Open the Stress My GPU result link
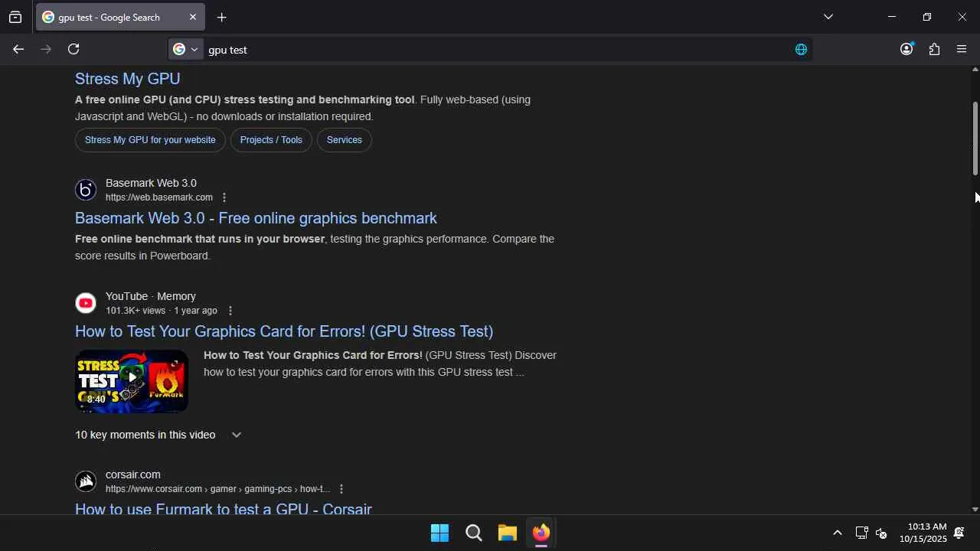Viewport: 980px width, 551px height. coord(128,79)
